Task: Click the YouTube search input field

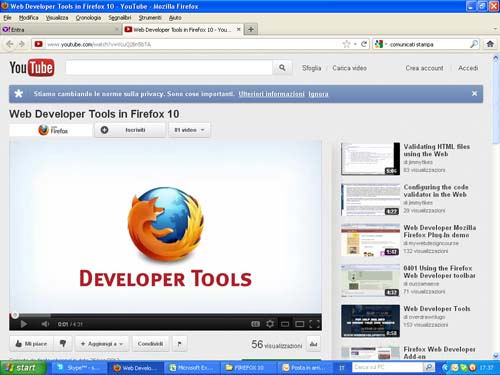Action: point(169,68)
